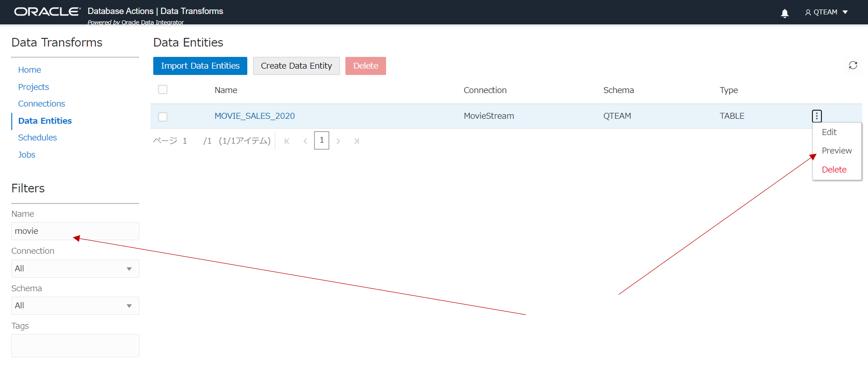This screenshot has width=868, height=391.
Task: Go to first page pagination icon
Action: [x=287, y=141]
